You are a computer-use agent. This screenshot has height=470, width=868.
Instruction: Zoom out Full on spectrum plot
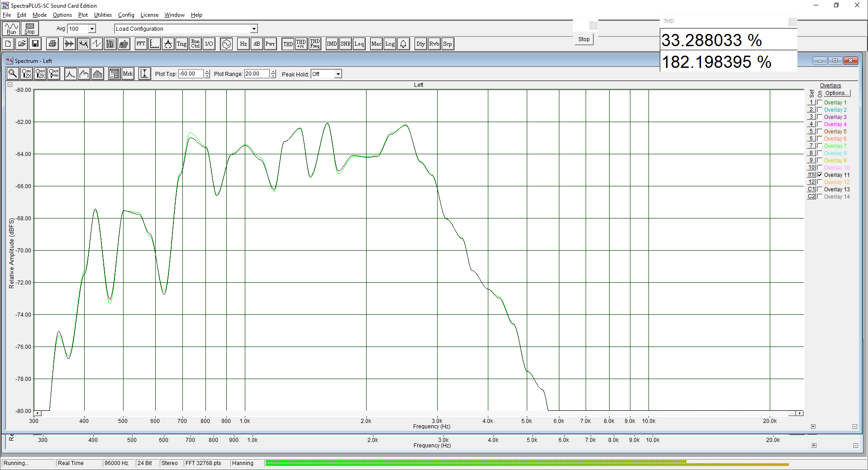[54, 74]
